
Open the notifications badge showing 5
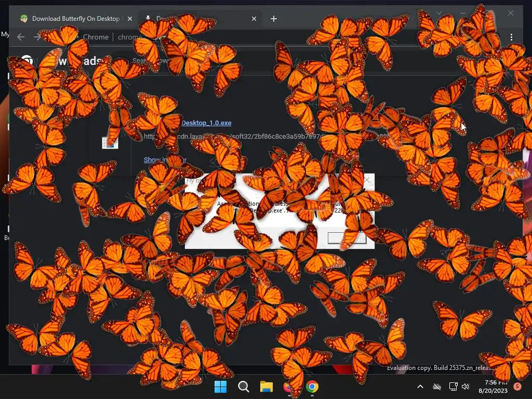tap(517, 387)
